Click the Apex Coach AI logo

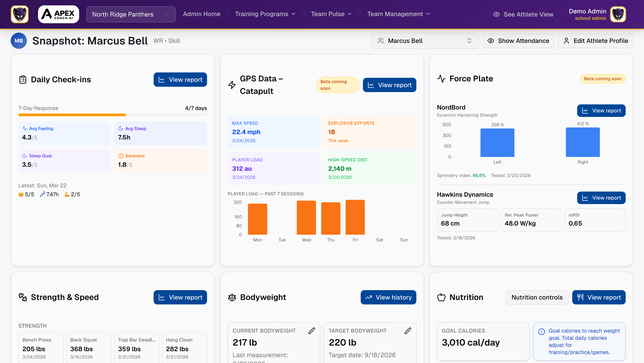[x=58, y=14]
